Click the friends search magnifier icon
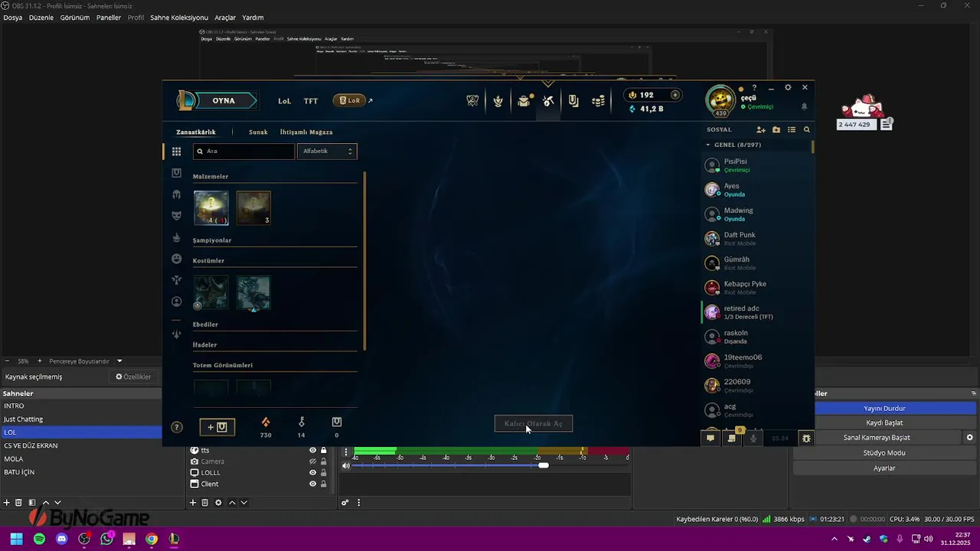The image size is (980, 551). tap(807, 130)
